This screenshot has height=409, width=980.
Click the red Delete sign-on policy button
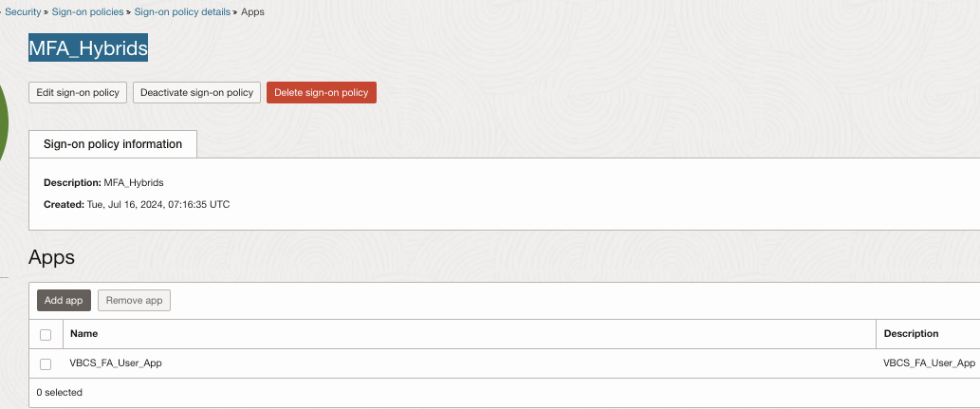click(321, 92)
